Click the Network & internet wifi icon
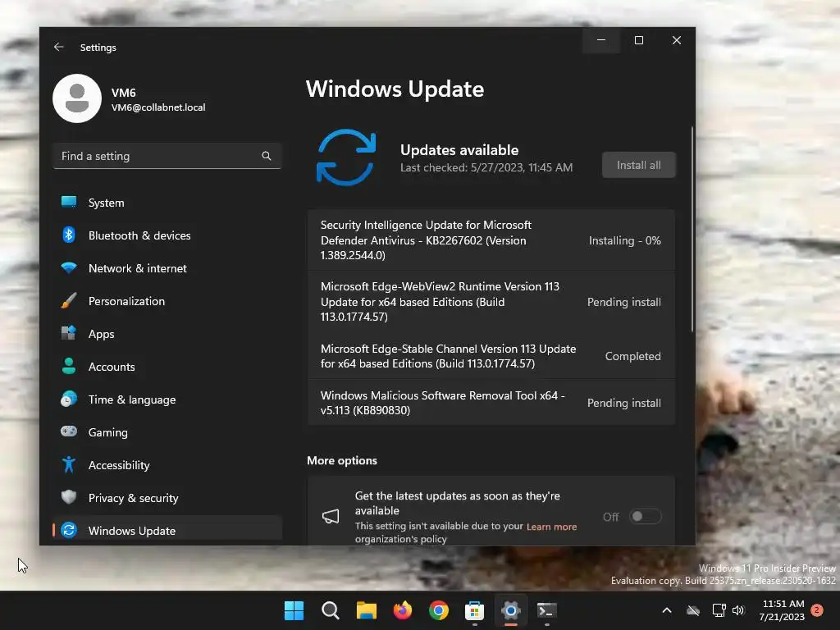Viewport: 840px width, 630px height. [x=69, y=267]
